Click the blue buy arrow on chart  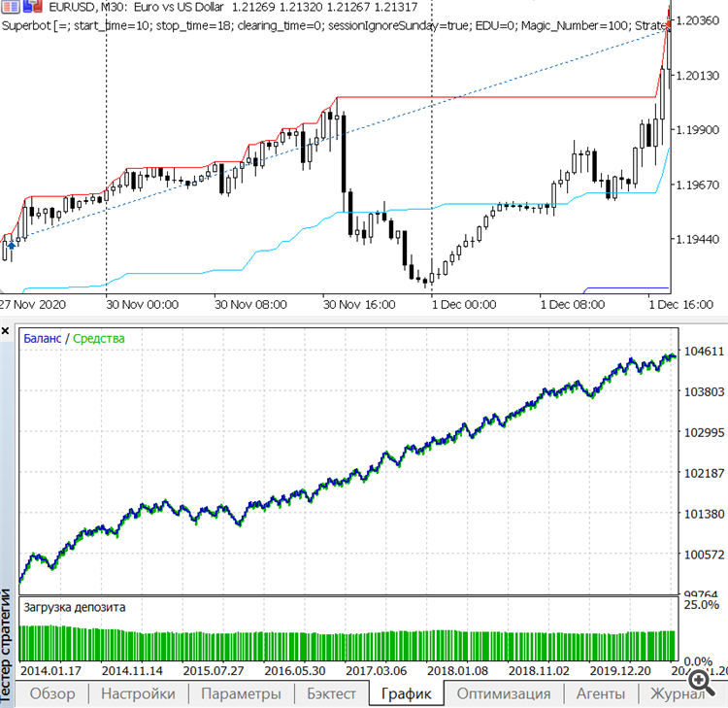[11, 246]
